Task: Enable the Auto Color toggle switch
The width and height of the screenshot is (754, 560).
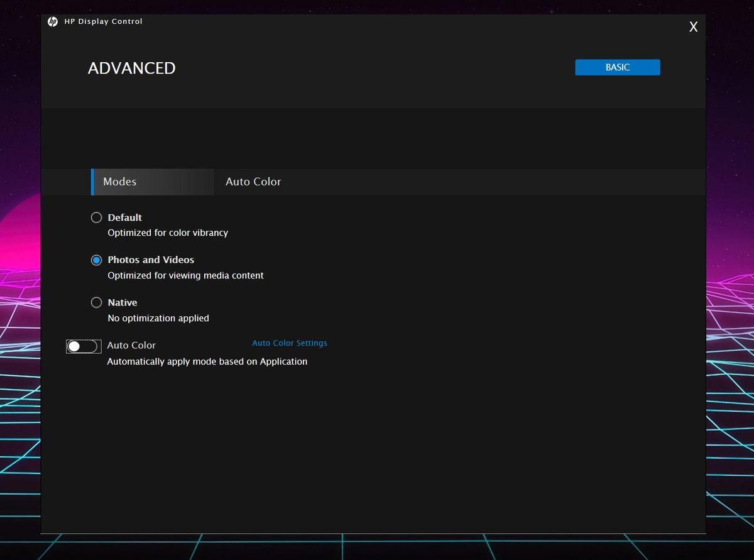Action: 84,346
